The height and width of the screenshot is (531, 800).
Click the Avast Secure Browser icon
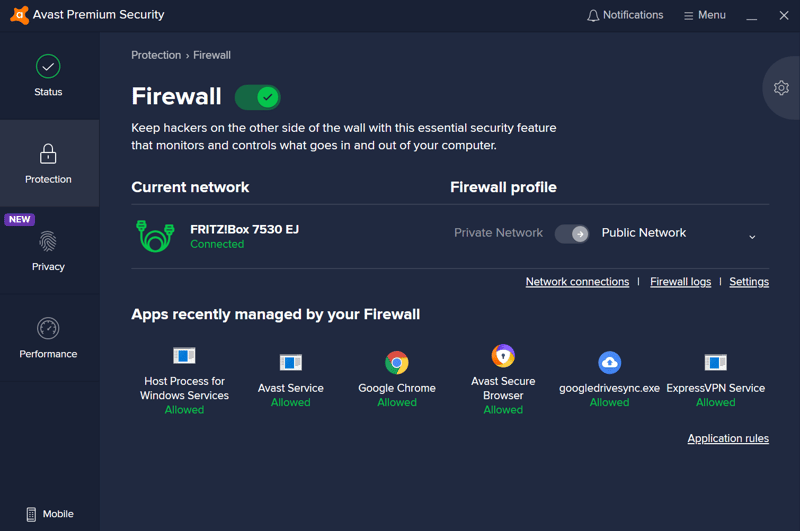[x=503, y=355]
